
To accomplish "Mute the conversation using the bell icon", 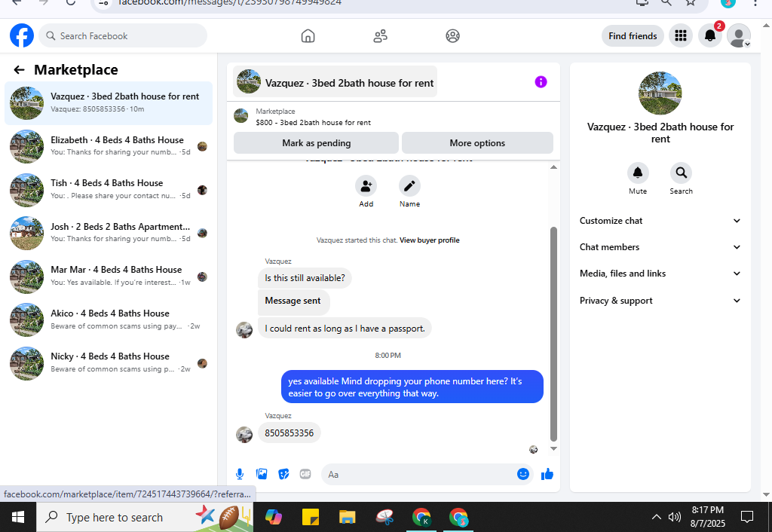I will 638,173.
